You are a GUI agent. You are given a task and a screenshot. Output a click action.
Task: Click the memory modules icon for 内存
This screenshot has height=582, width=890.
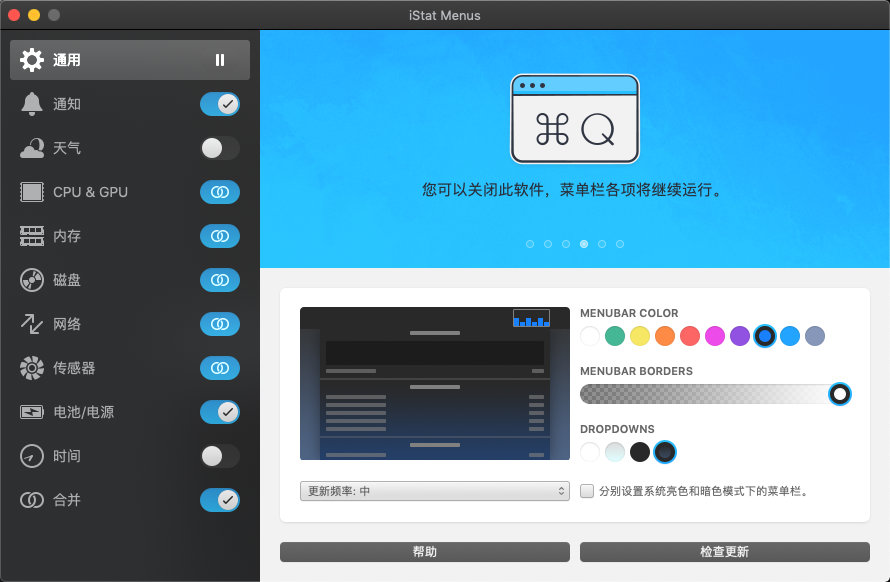pos(32,236)
